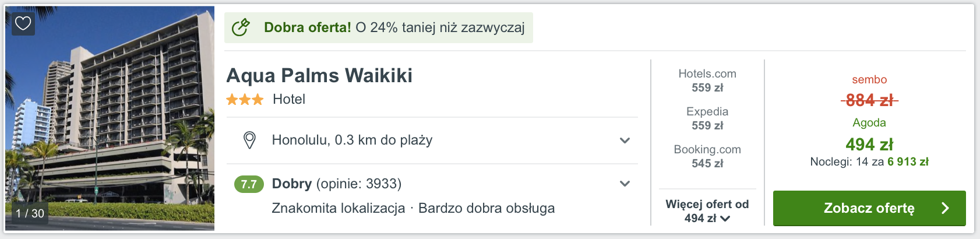Click the arrow on Zobacz ofertę button
This screenshot has height=239, width=980.
pyautogui.click(x=945, y=208)
